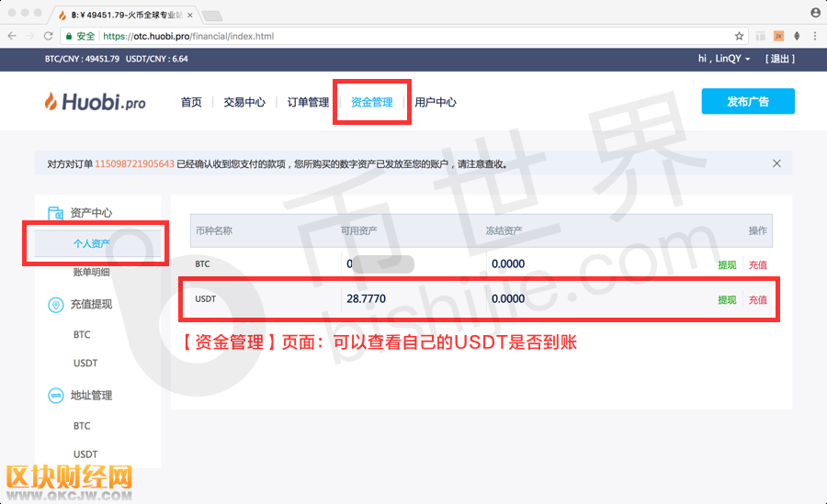The height and width of the screenshot is (504, 827).
Task: Close the Huobi browser tab
Action: [190, 16]
